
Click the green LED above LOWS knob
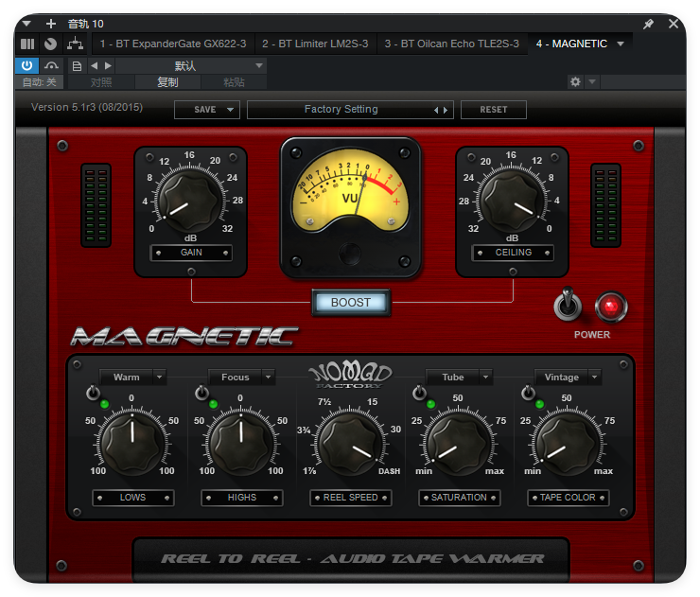click(105, 405)
